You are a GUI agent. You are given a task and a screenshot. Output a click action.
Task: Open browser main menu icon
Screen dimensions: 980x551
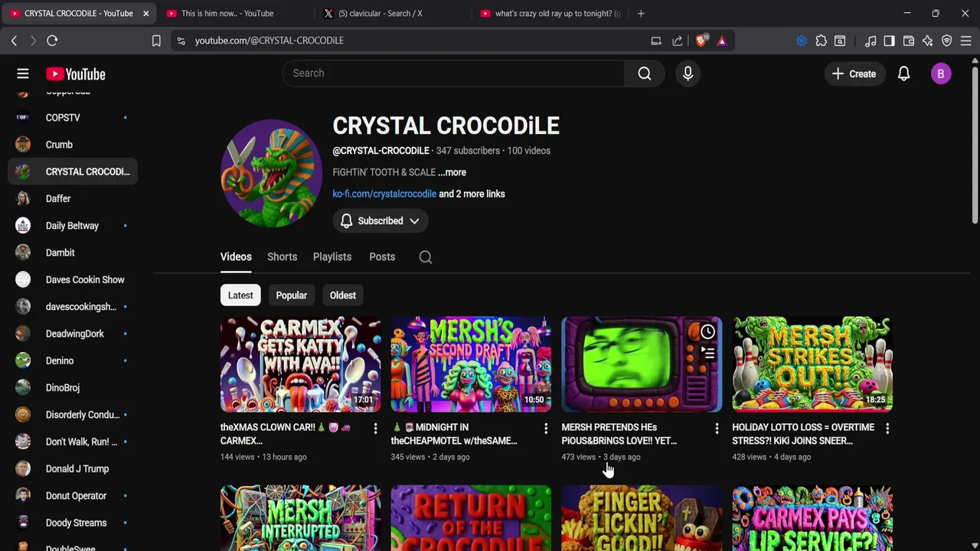[966, 41]
